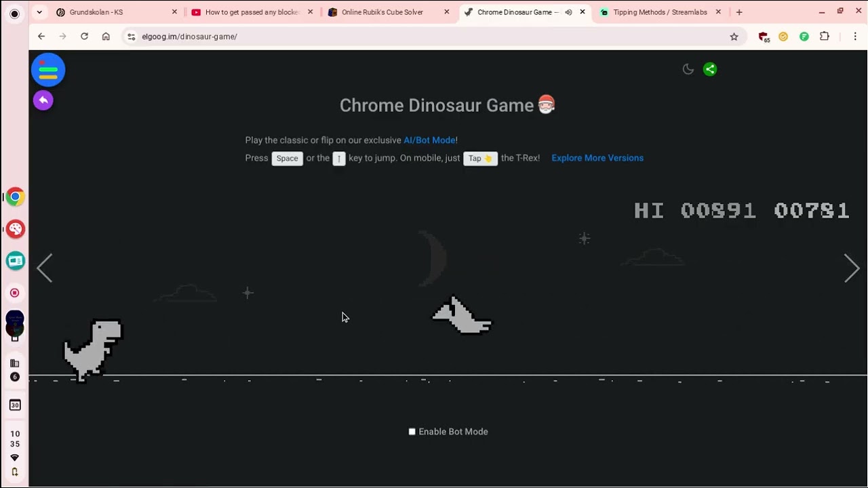Click the blue hamburger menu circle icon
This screenshot has width=868, height=488.
[48, 69]
